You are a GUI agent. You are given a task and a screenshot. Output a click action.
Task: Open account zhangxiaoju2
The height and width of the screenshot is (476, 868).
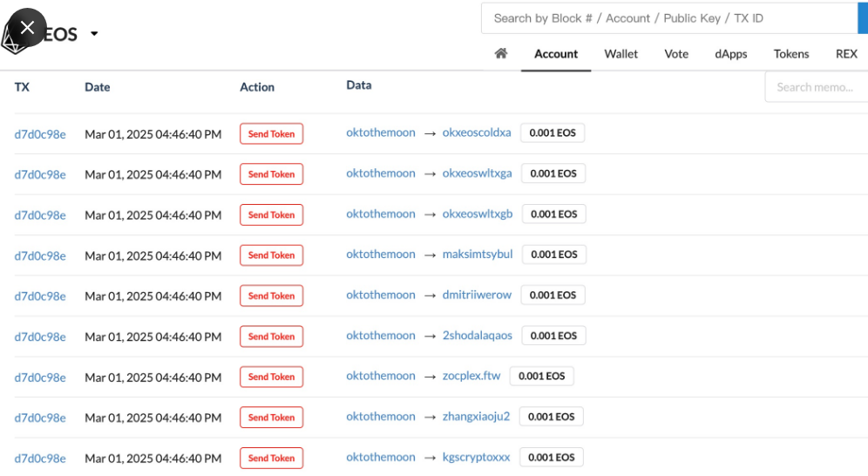pyautogui.click(x=476, y=416)
